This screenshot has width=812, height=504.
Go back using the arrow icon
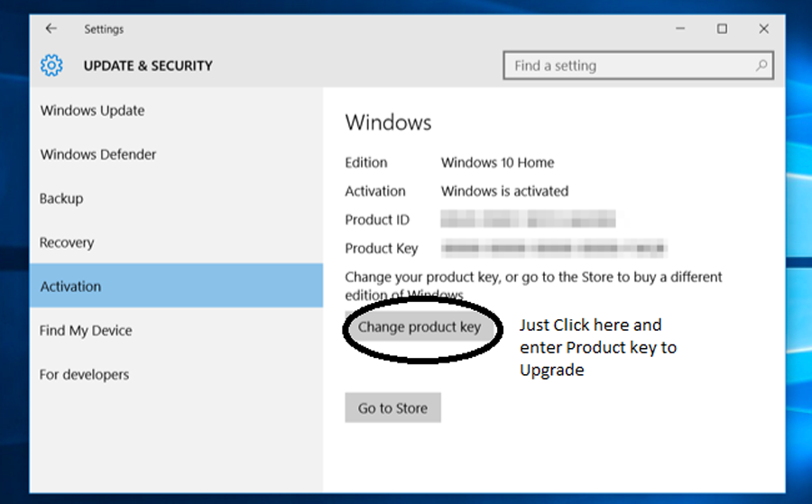tap(51, 29)
